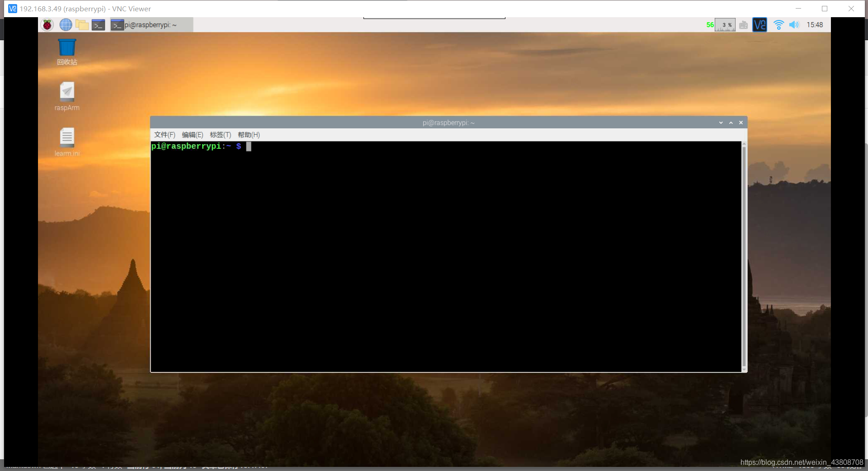Open the CPU usage monitor in panel

click(x=725, y=25)
